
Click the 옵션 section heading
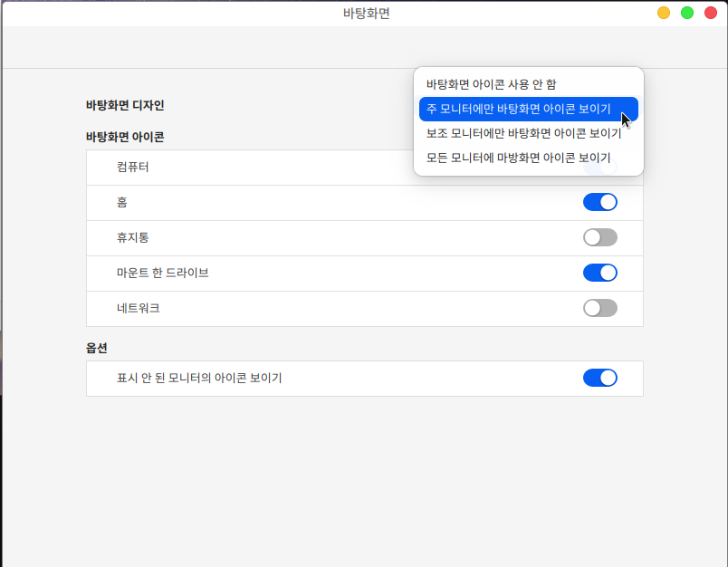[x=97, y=348]
